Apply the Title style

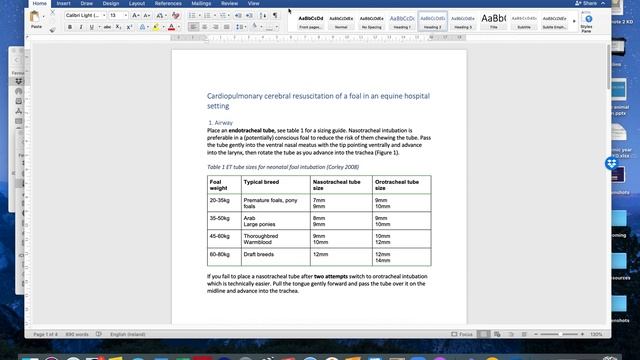(x=493, y=21)
